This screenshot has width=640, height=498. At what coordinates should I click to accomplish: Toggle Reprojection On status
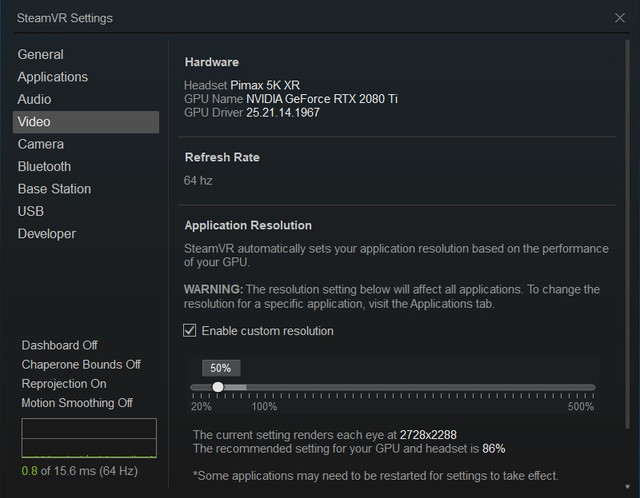tap(64, 384)
